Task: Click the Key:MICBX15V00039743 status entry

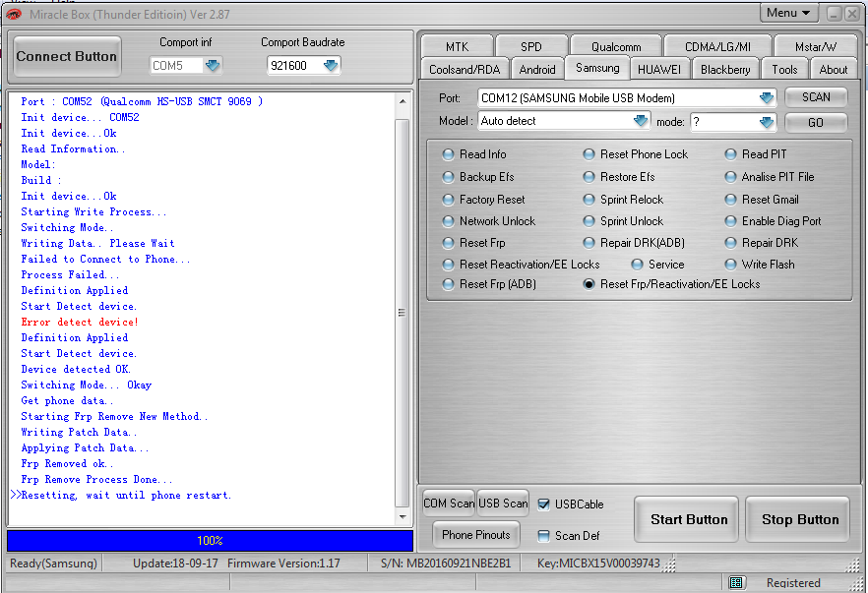Action: coord(598,563)
